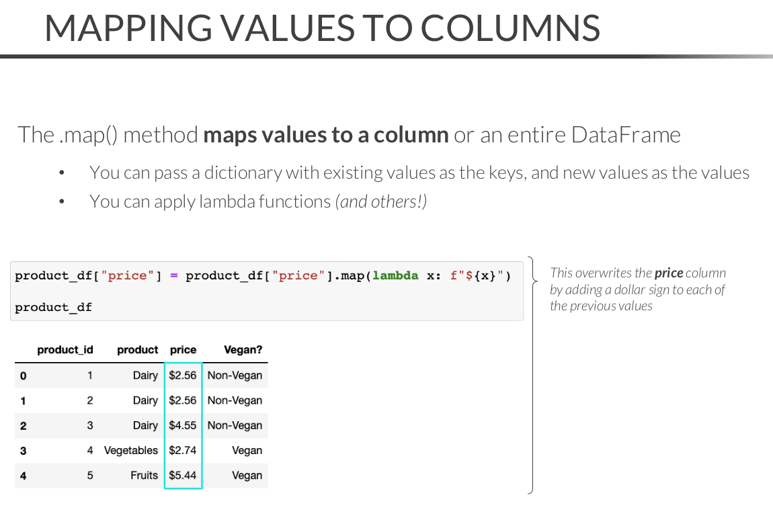Image resolution: width=773 pixels, height=532 pixels.
Task: Click the $4.55 price cell
Action: pos(183,425)
